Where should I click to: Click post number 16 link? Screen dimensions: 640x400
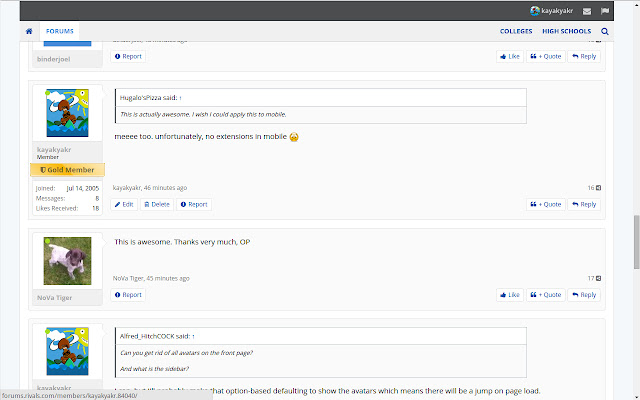point(591,188)
